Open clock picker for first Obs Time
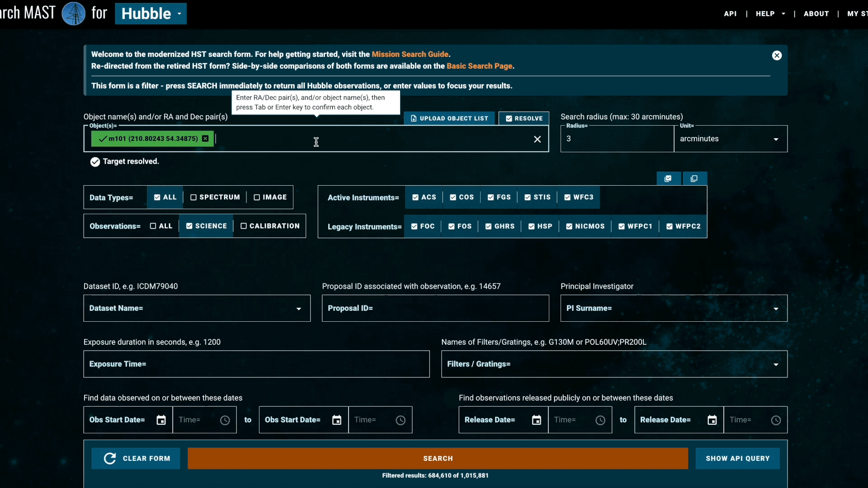Screen dimensions: 868x488 pyautogui.click(x=225, y=420)
